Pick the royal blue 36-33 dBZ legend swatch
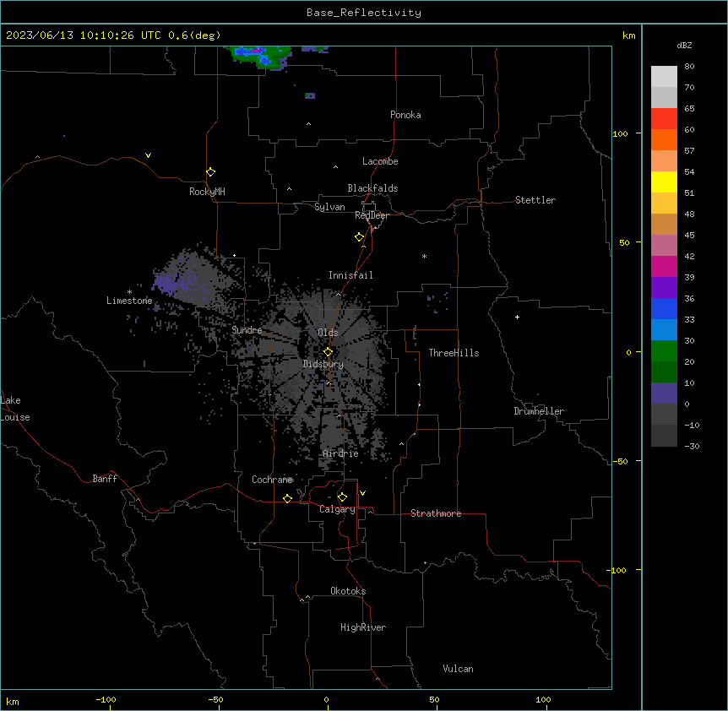 coord(664,308)
